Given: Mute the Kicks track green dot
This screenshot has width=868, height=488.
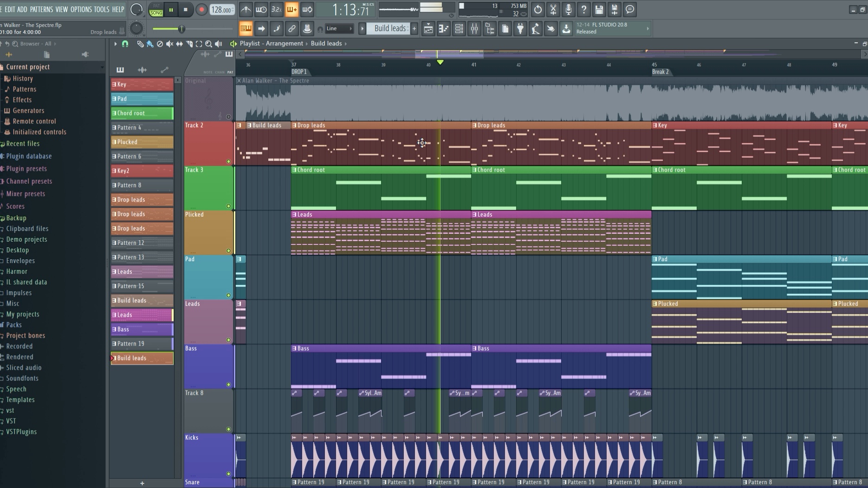Looking at the screenshot, I should coord(228,474).
